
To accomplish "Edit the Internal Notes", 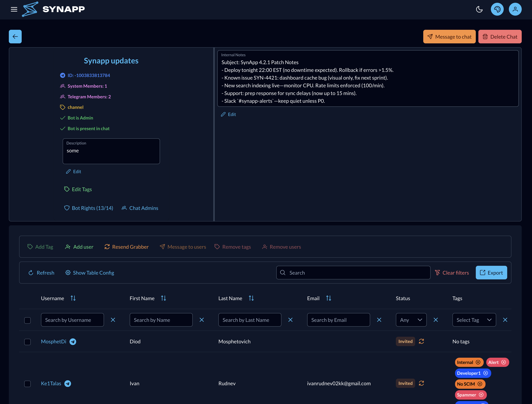I will [228, 114].
